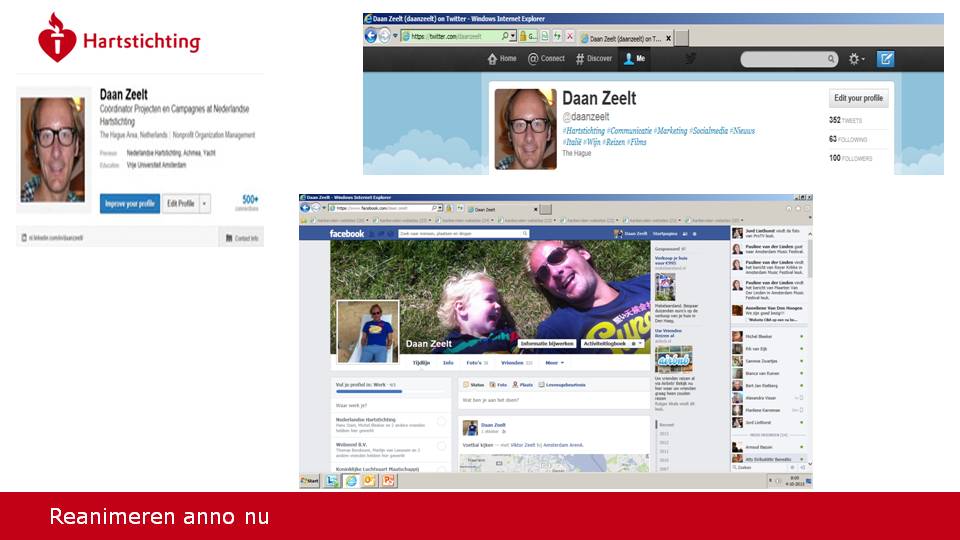Click Internet Explorer icon in taskbar

351,481
